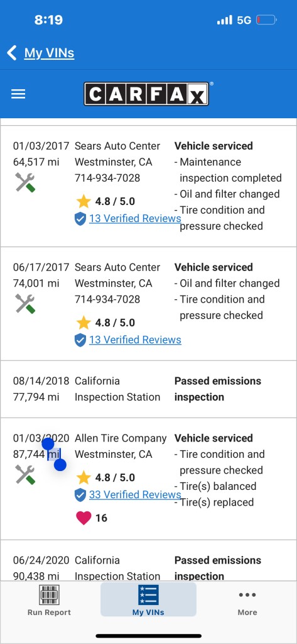Tap the 08/14/2018 emissions inspection record
Image resolution: width=297 pixels, height=644 pixels.
tap(148, 389)
